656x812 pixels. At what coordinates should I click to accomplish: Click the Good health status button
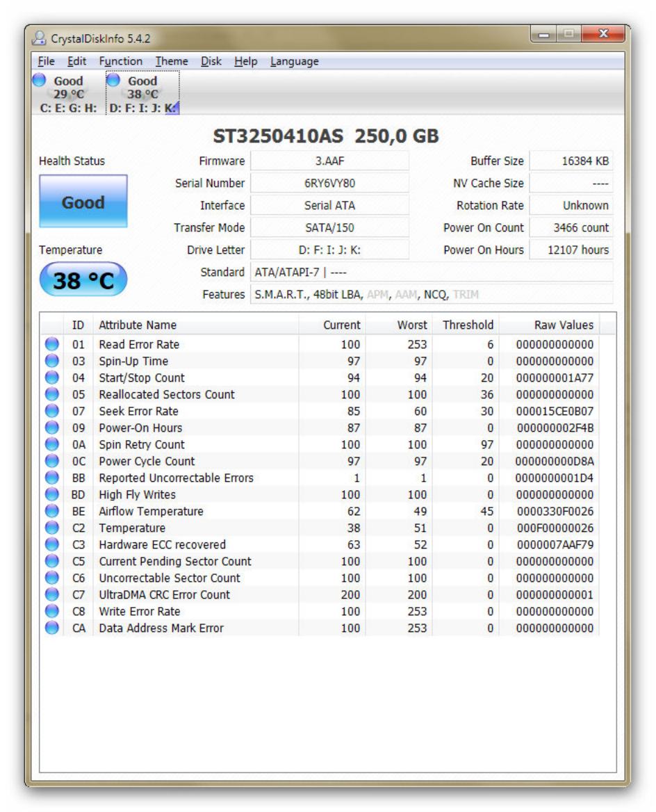click(83, 202)
